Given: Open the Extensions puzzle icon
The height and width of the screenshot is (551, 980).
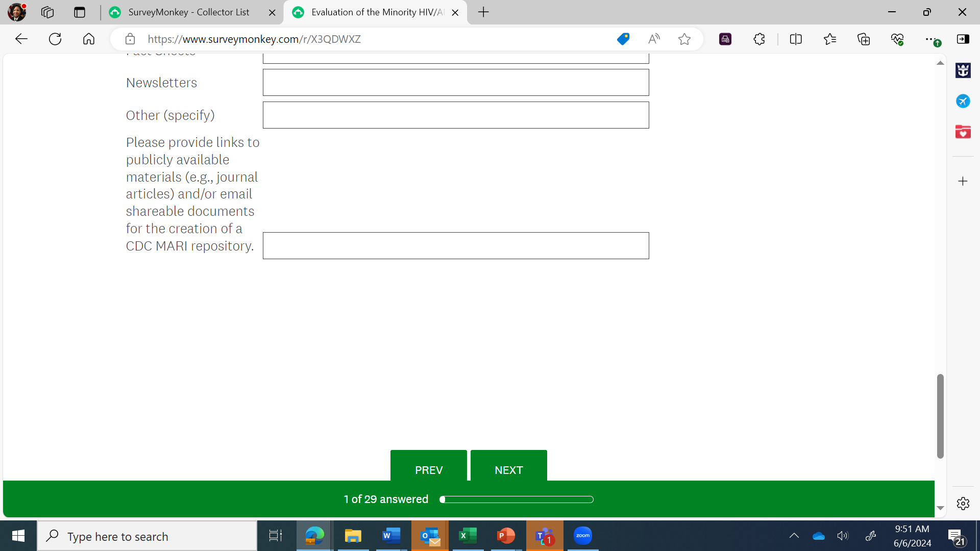Looking at the screenshot, I should tap(759, 39).
